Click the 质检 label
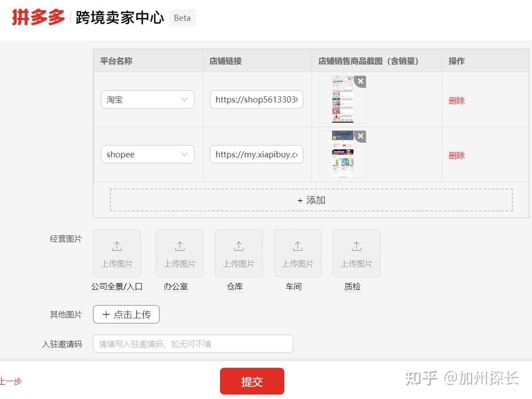The width and height of the screenshot is (532, 399). click(x=353, y=287)
